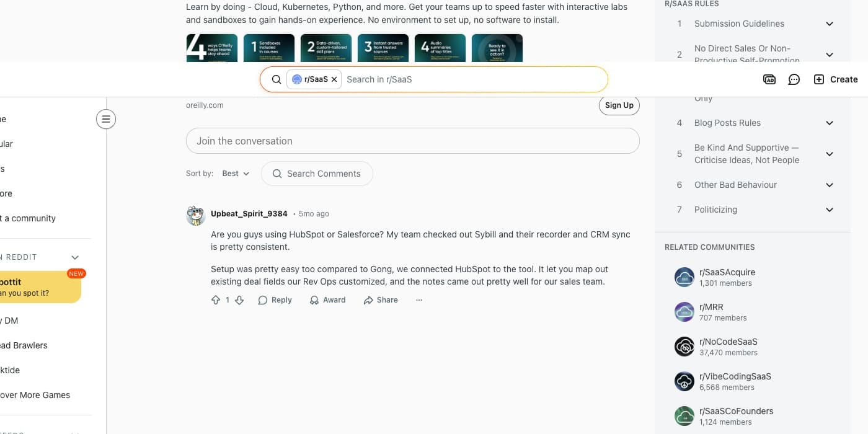
Task: Open the r/VibeCodingSaaS community icon
Action: (x=684, y=381)
